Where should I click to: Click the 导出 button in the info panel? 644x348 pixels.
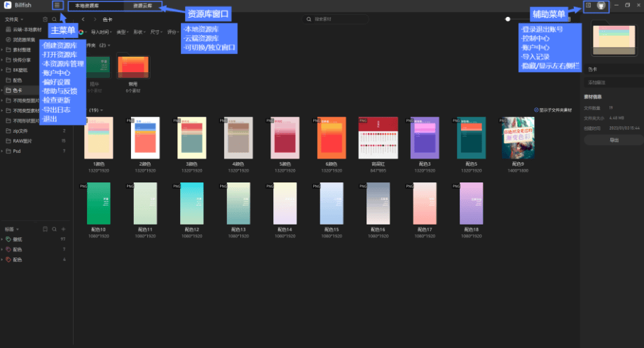point(614,140)
